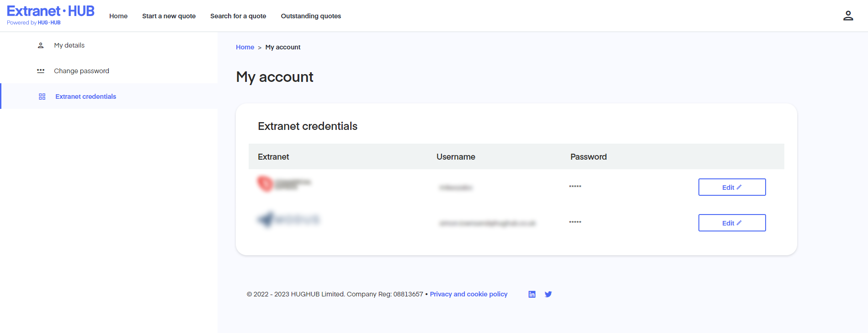Open Twitter via the footer bird icon

point(548,294)
